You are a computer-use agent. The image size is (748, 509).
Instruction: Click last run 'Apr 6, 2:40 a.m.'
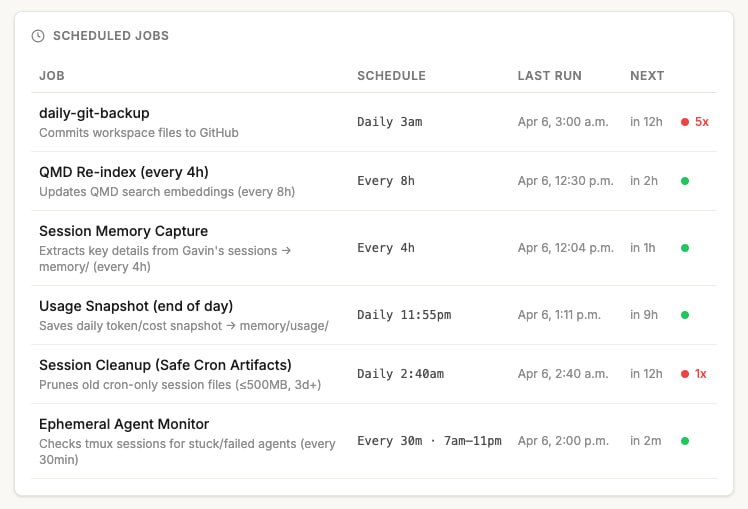(x=563, y=374)
